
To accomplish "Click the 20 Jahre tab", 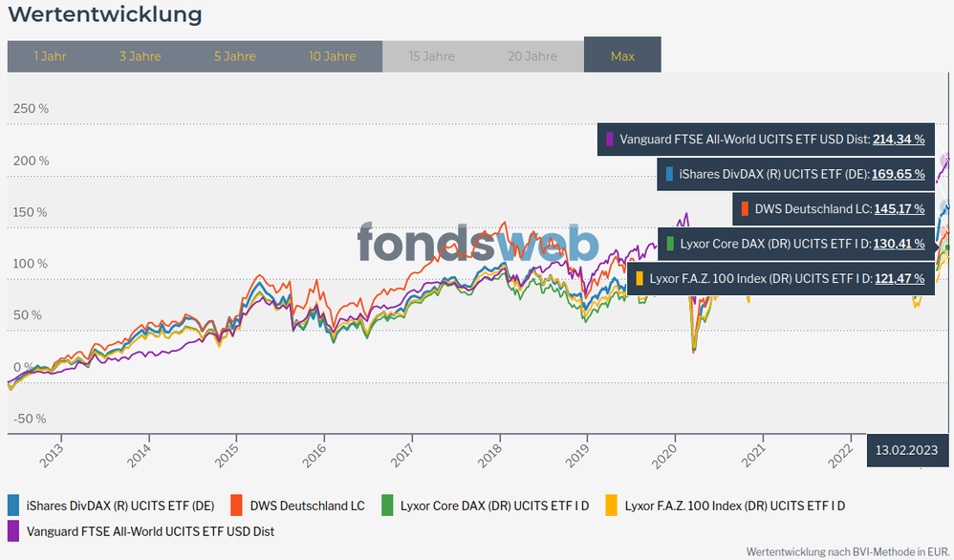I will 532,56.
